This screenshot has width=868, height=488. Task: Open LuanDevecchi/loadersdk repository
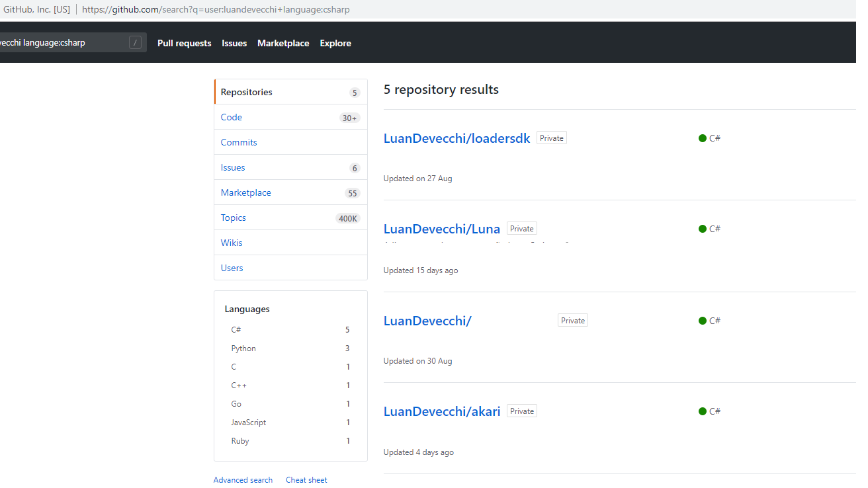click(x=457, y=138)
